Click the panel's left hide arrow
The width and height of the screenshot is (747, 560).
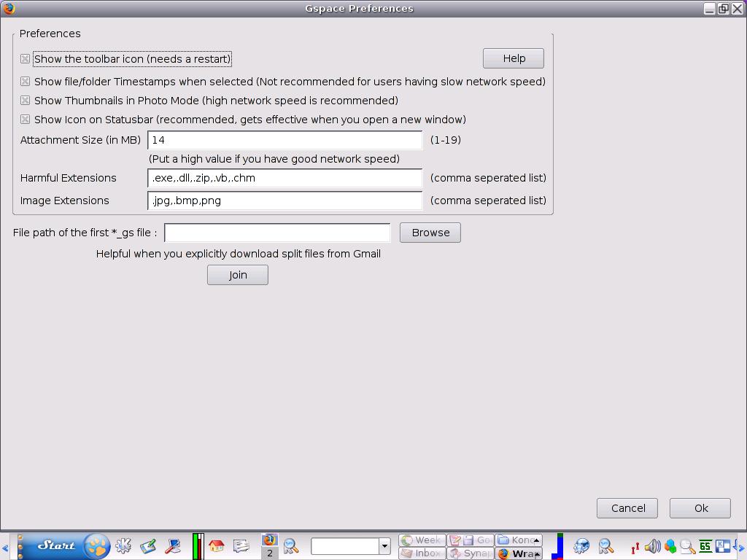[5, 548]
